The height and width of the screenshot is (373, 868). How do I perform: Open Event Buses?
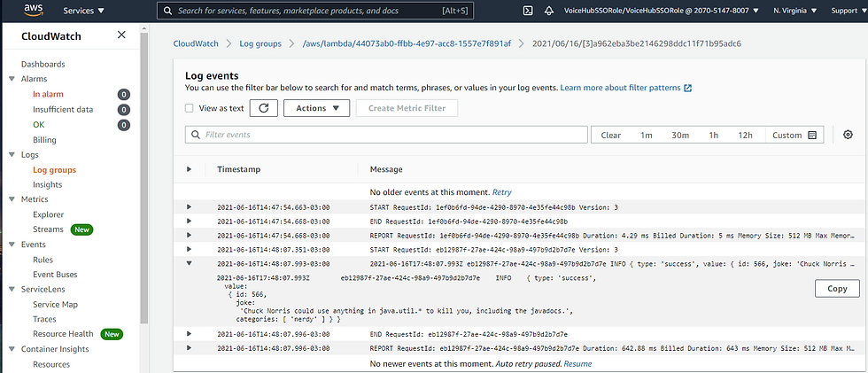click(x=55, y=275)
